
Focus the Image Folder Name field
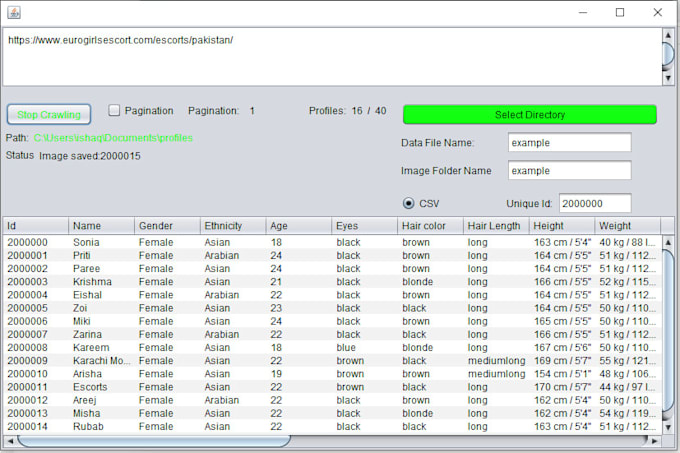569,170
